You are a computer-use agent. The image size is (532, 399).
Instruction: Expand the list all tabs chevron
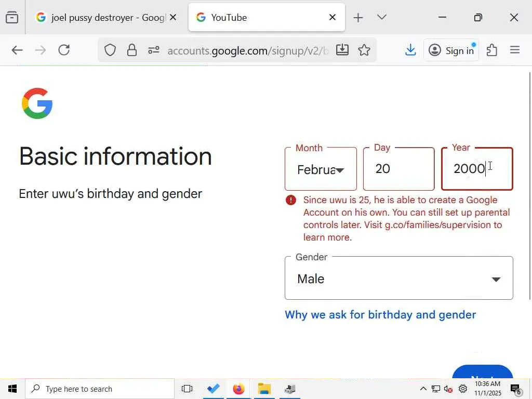382,17
